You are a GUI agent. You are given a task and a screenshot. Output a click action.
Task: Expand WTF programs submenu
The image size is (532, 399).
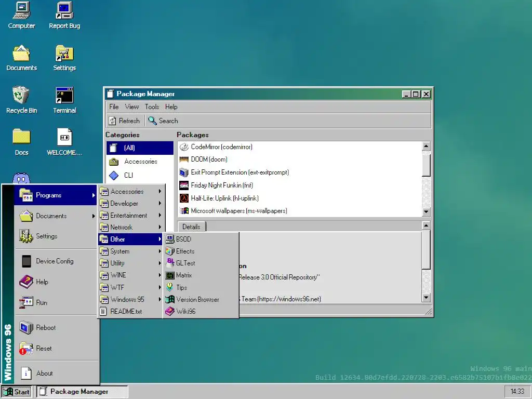pos(130,287)
